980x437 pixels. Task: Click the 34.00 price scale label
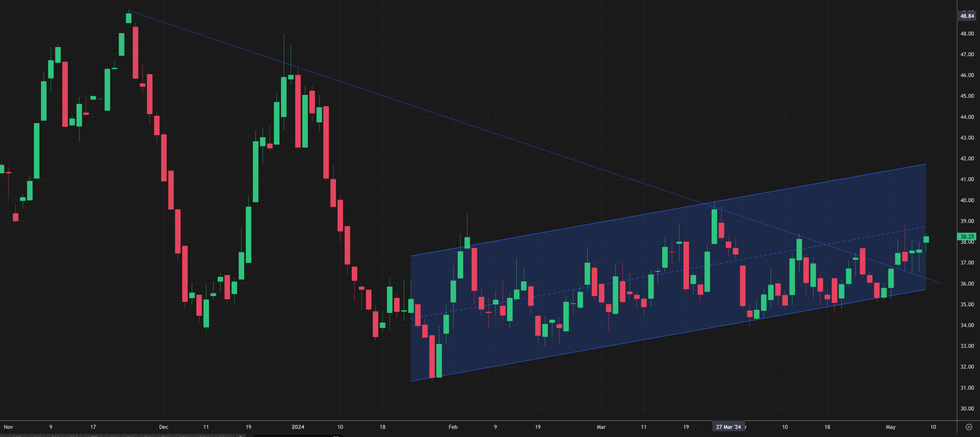[967, 325]
